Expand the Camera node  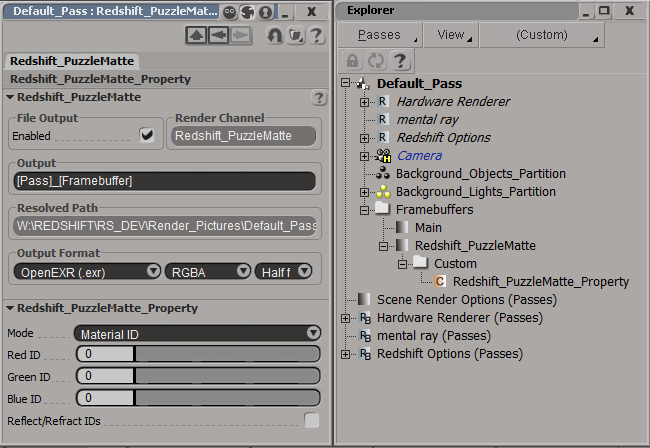(364, 156)
